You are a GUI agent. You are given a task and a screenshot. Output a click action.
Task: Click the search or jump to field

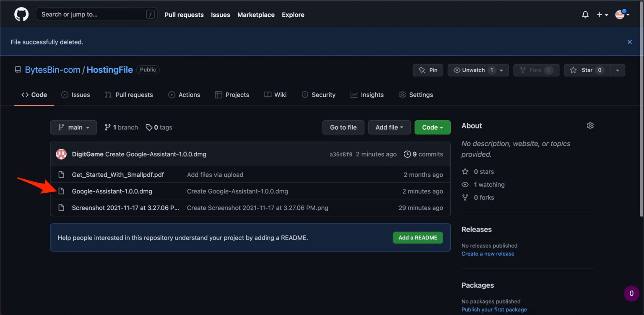96,14
